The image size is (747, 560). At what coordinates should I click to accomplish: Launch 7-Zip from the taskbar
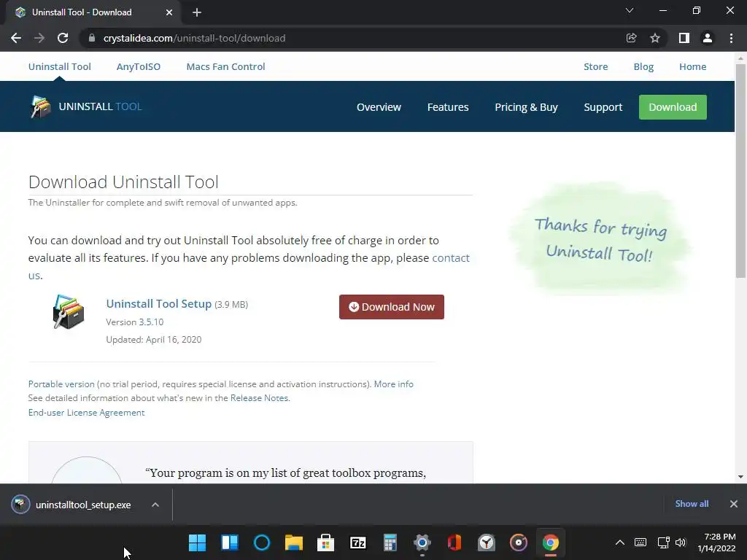(357, 542)
